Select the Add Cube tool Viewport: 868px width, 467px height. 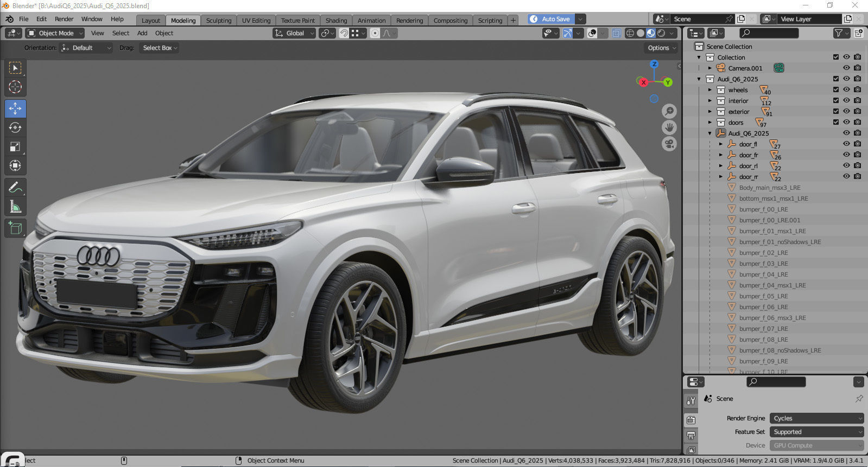[15, 228]
